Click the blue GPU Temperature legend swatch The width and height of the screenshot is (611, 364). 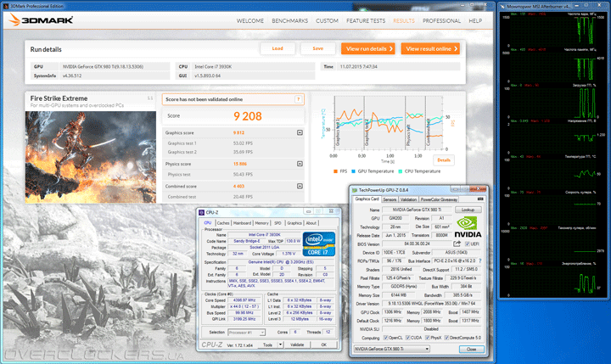point(353,171)
